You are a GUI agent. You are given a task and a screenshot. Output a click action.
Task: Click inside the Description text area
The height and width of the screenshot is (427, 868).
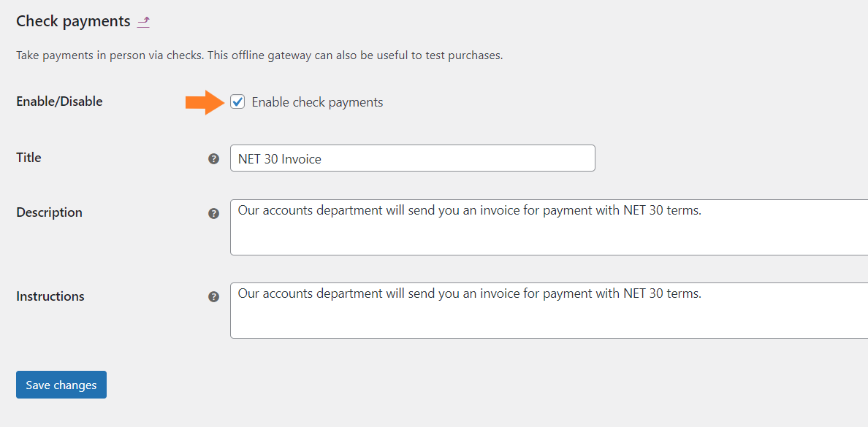pyautogui.click(x=549, y=227)
